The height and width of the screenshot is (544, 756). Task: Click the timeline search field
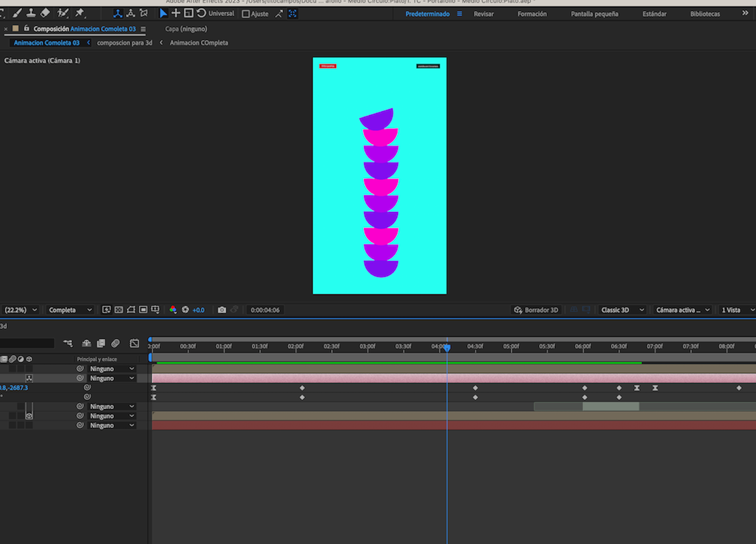(x=27, y=343)
